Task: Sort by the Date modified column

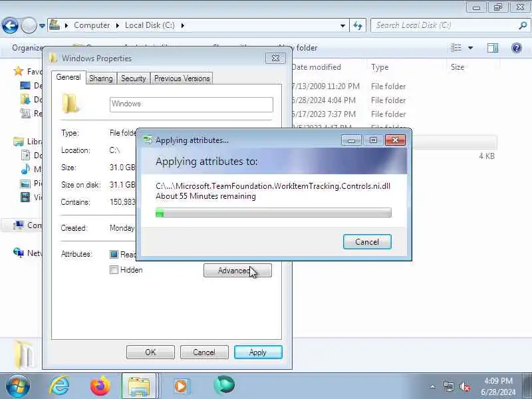Action: 317,67
